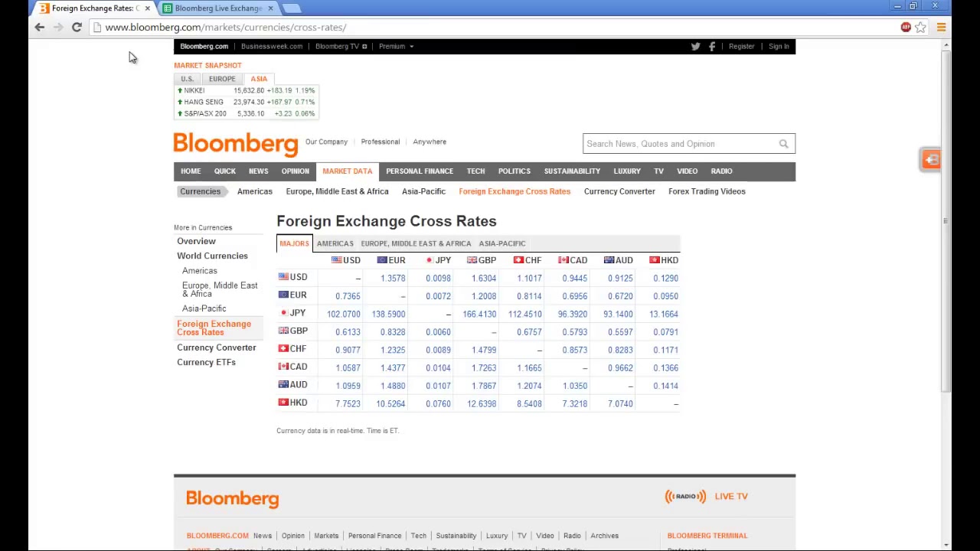Go back with browser back arrow
This screenshot has height=551, width=980.
click(x=39, y=27)
